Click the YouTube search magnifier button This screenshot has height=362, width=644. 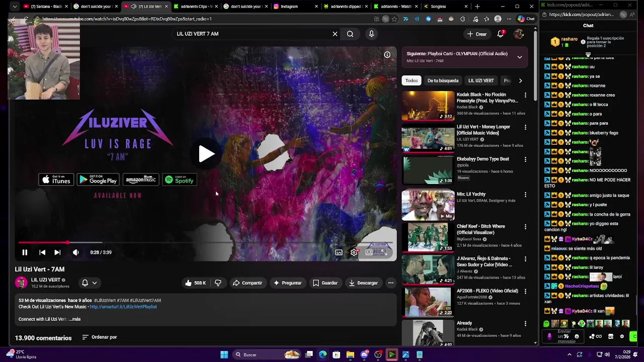[350, 34]
